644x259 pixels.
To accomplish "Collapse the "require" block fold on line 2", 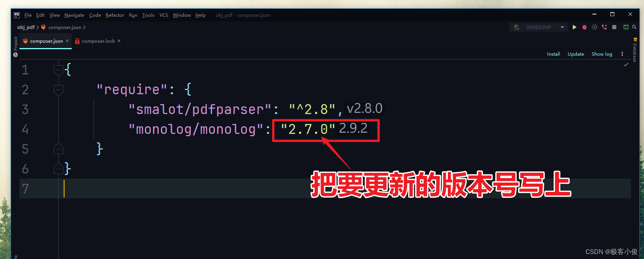I will point(58,90).
